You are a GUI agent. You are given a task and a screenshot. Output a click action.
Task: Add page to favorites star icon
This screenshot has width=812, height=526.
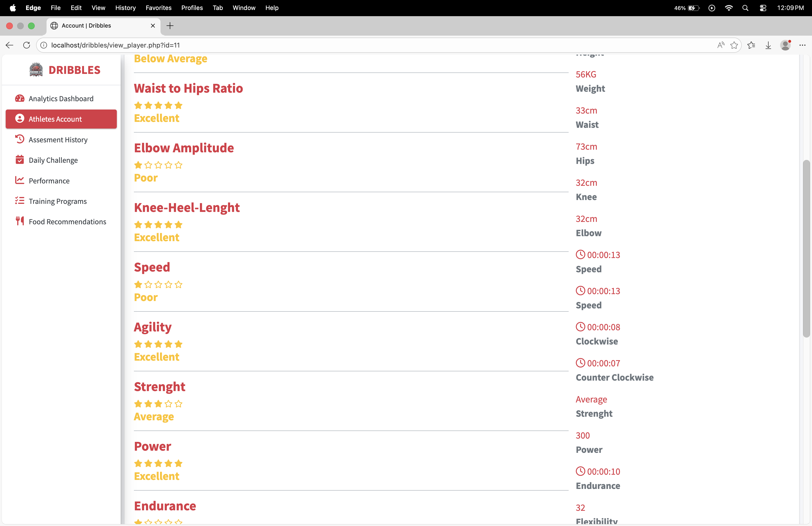pyautogui.click(x=734, y=45)
